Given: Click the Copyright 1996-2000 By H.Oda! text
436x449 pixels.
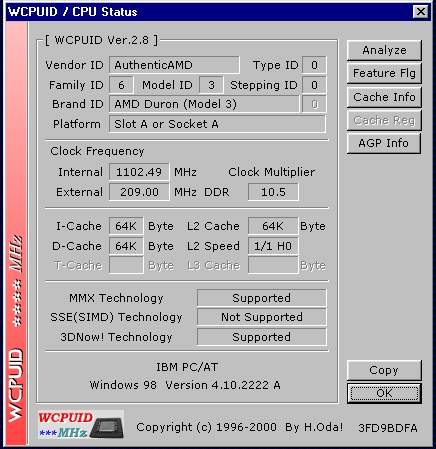Looking at the screenshot, I should 240,427.
